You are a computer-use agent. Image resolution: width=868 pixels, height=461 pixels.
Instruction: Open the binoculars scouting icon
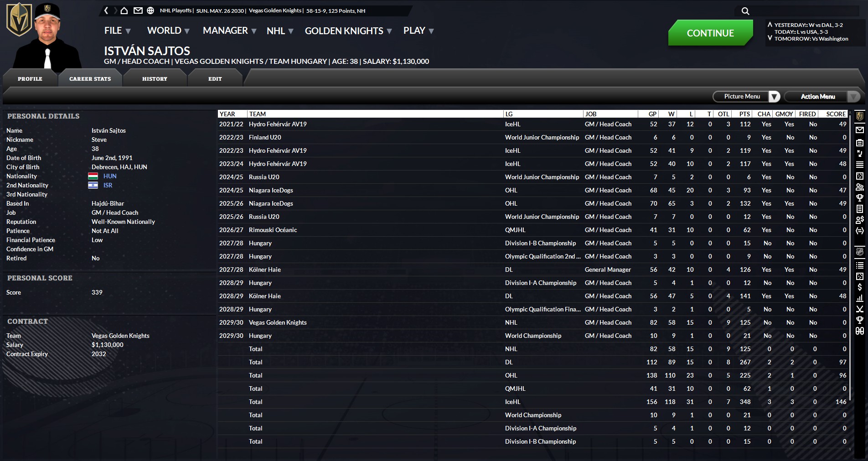point(860,331)
